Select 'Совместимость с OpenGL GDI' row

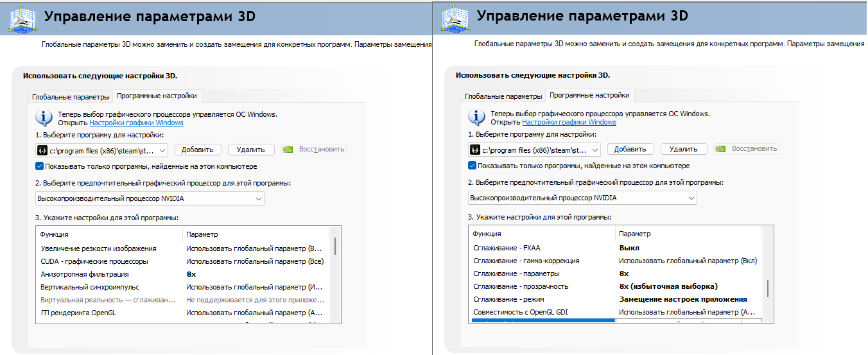pos(616,312)
